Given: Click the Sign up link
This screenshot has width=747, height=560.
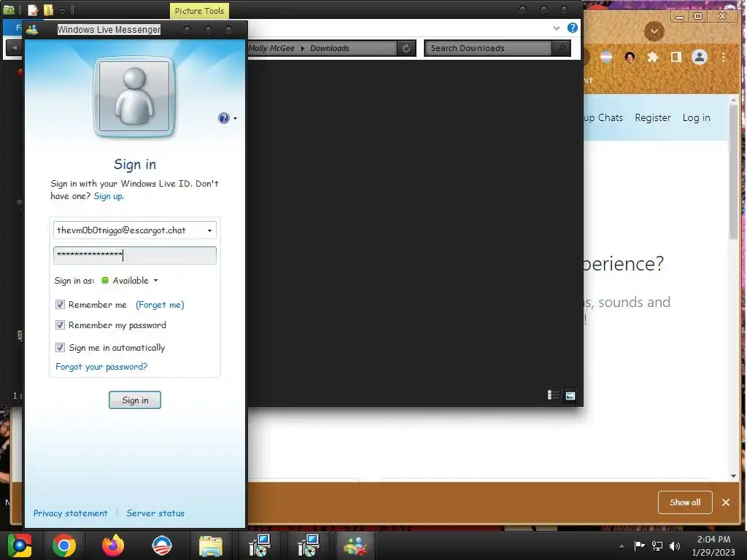Looking at the screenshot, I should [109, 196].
